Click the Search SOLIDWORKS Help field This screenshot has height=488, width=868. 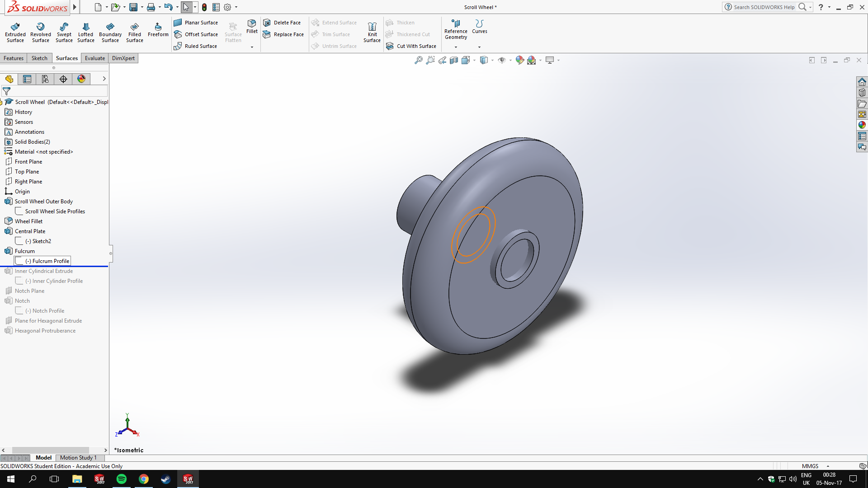(764, 7)
